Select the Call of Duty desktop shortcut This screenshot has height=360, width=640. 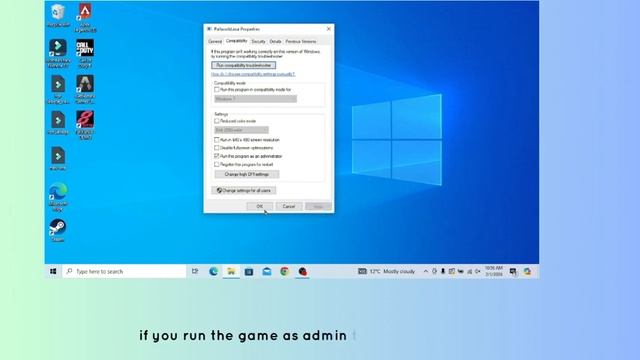tap(85, 53)
